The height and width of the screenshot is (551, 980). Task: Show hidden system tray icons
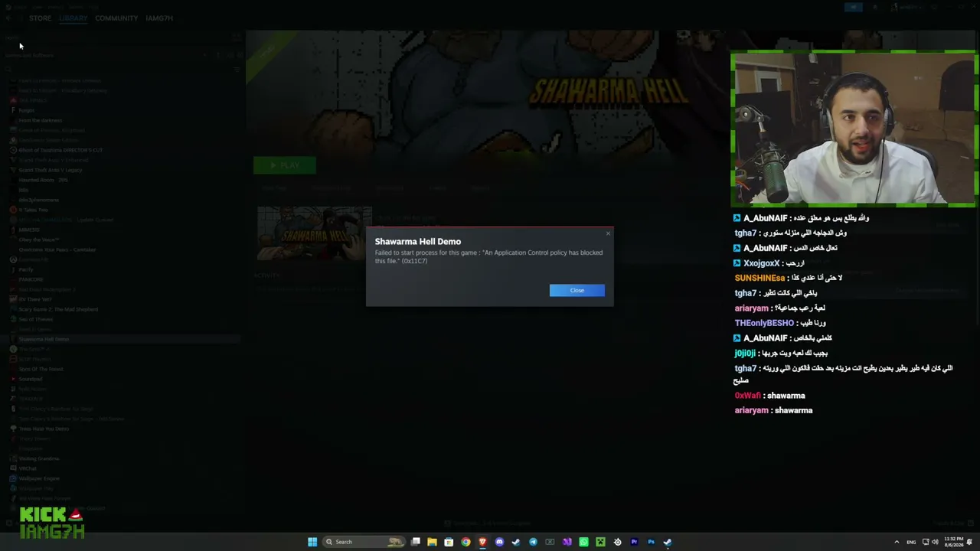click(x=897, y=542)
